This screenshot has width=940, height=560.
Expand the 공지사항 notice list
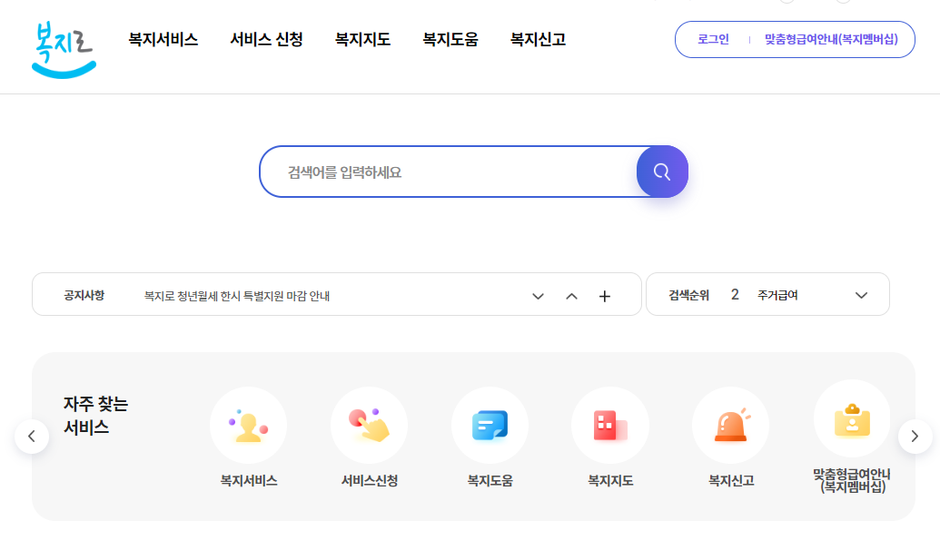coord(538,294)
